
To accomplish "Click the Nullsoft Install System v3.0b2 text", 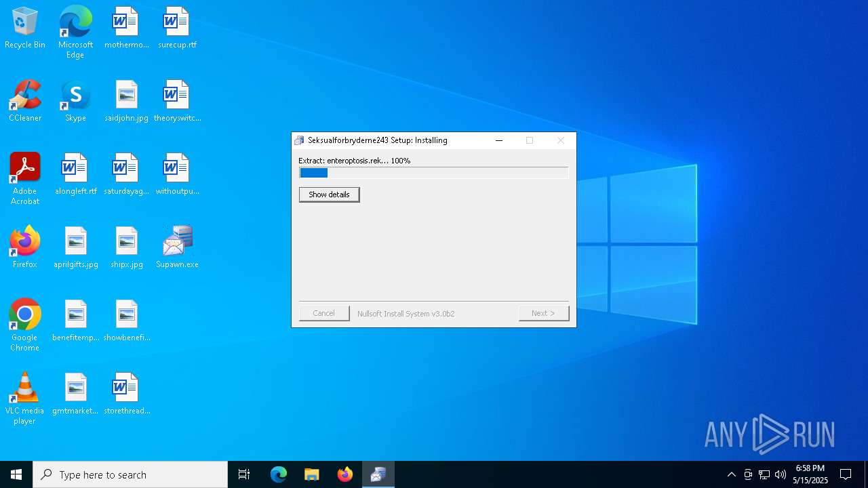I will click(406, 314).
